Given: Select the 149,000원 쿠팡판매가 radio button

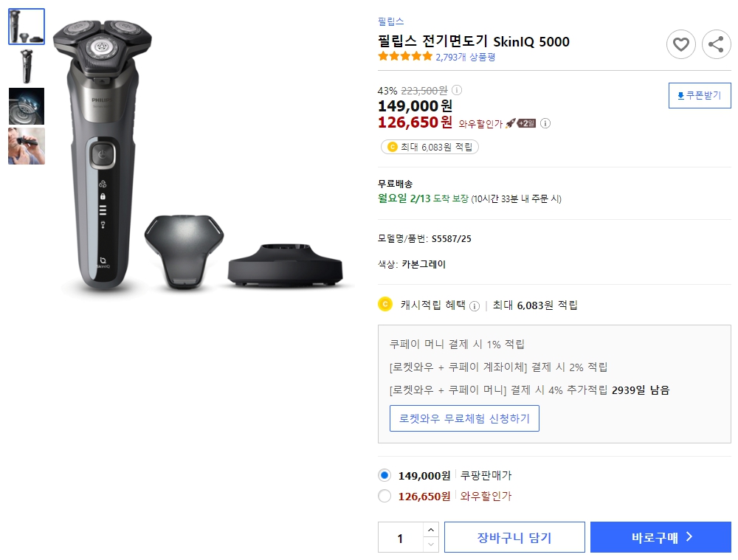Looking at the screenshot, I should pos(384,476).
